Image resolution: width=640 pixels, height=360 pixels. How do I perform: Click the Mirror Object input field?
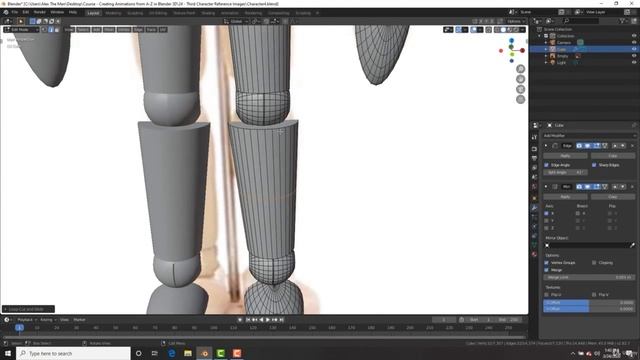(x=586, y=245)
